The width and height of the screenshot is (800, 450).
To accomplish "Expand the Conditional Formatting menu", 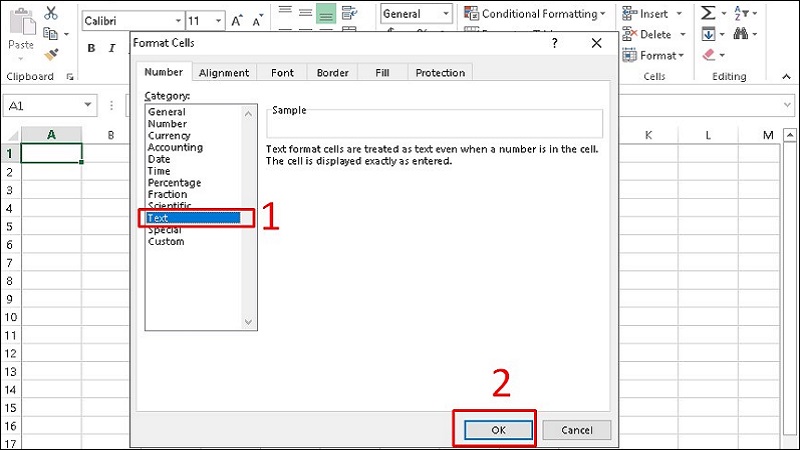I will coord(603,14).
